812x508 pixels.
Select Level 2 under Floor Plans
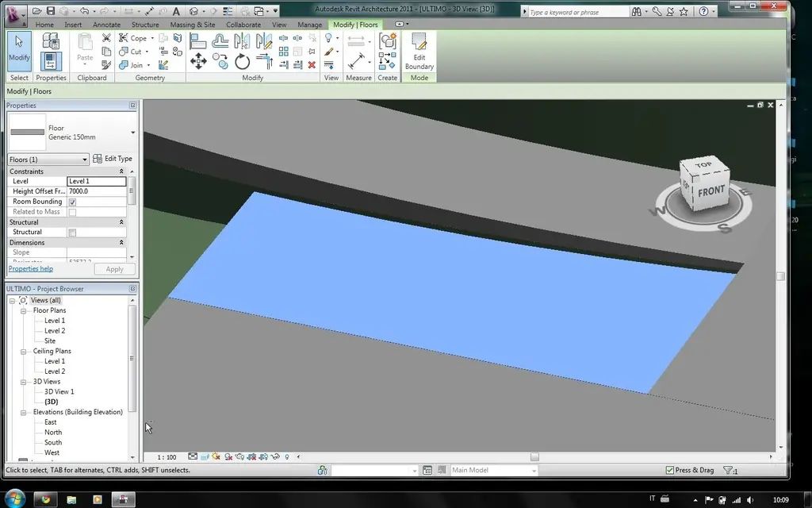[x=55, y=331]
